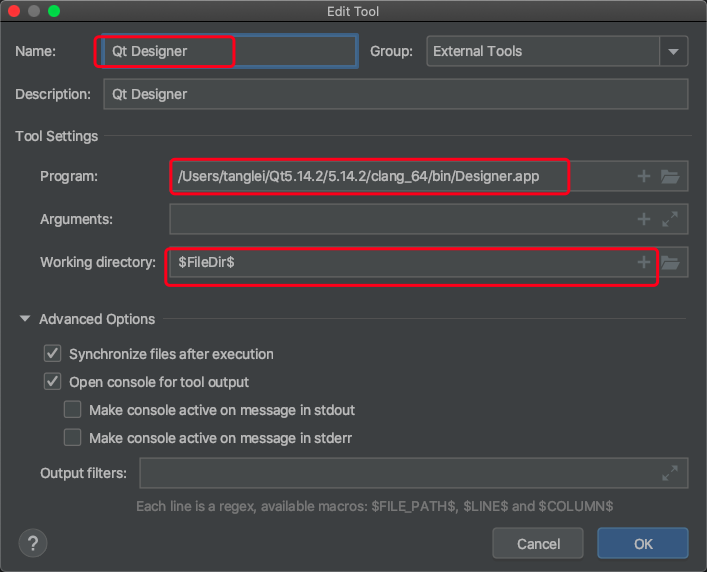Focus the Description text field
This screenshot has width=707, height=572.
[395, 94]
